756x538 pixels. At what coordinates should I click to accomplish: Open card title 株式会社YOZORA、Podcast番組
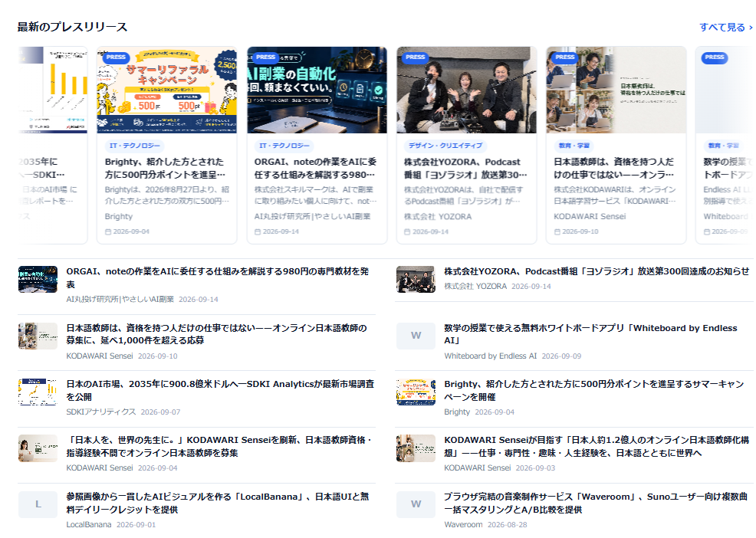(x=465, y=169)
